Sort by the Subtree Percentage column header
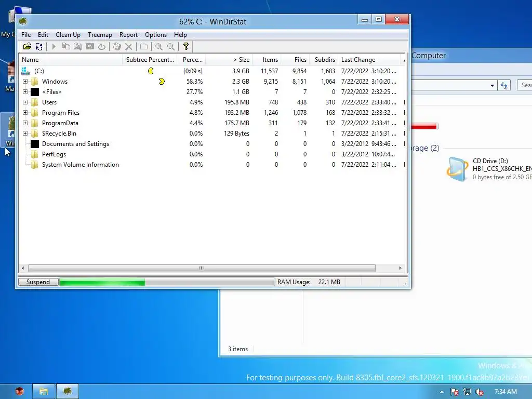This screenshot has width=532, height=399. pos(150,60)
